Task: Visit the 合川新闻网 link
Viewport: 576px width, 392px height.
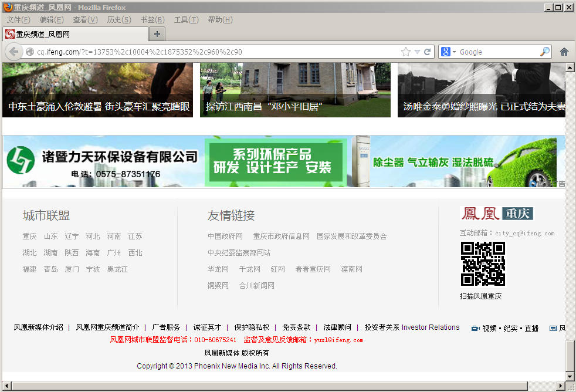Action: 257,285
